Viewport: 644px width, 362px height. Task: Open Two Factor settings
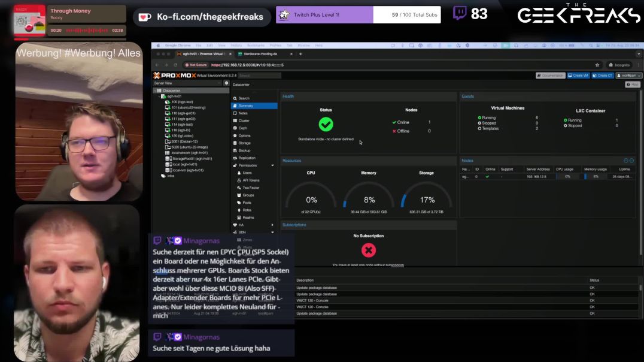251,188
